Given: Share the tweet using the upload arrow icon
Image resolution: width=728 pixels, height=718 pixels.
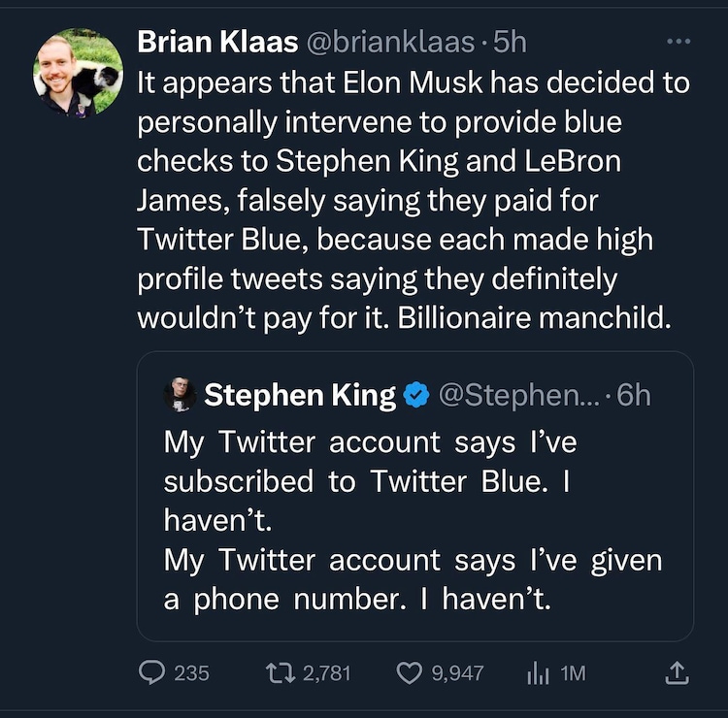Looking at the screenshot, I should 678,671.
